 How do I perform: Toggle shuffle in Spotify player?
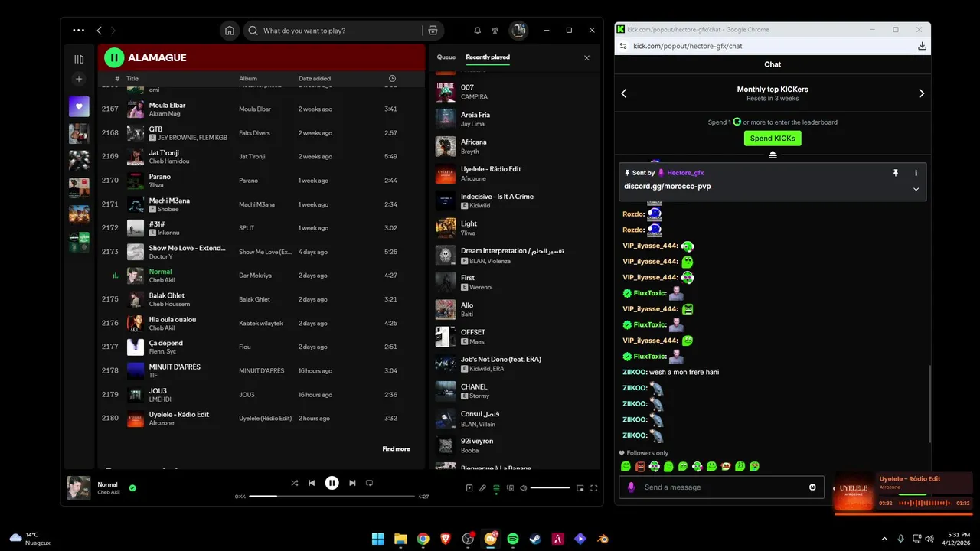[295, 483]
